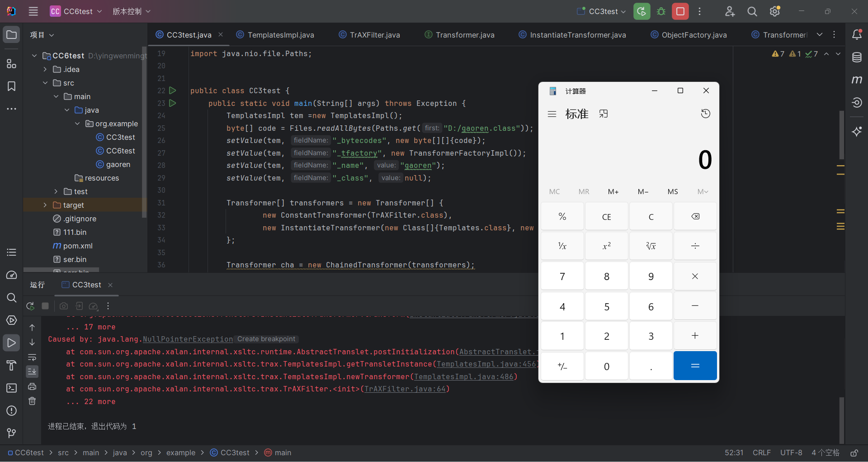Click the run console vertical scrollbar
This screenshot has height=462, width=868.
(841, 420)
